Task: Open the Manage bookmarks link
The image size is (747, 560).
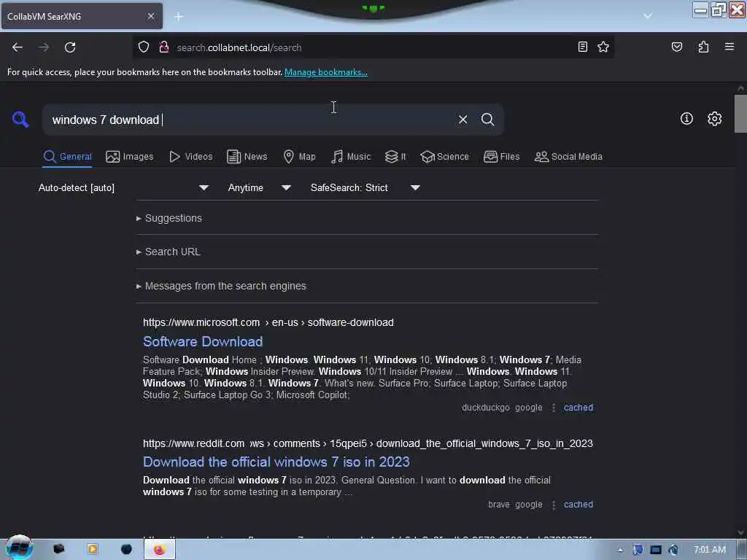Action: (x=326, y=72)
